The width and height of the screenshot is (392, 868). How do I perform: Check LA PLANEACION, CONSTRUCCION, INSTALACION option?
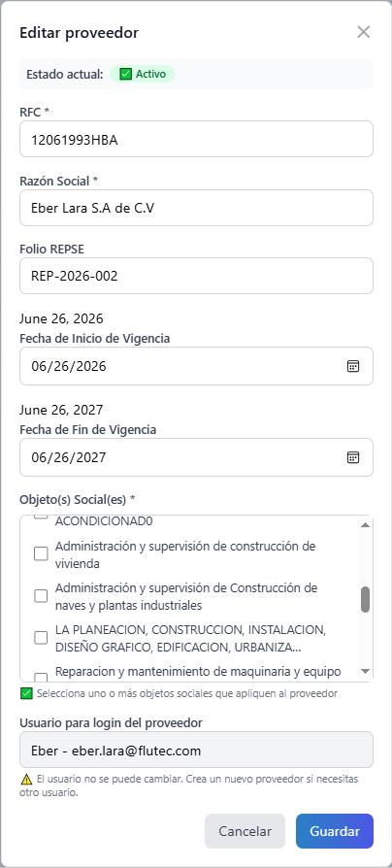pos(41,638)
